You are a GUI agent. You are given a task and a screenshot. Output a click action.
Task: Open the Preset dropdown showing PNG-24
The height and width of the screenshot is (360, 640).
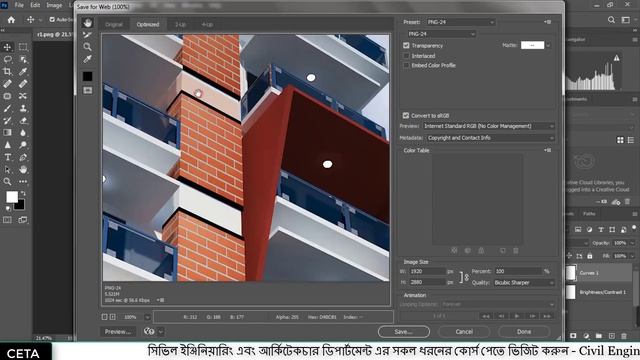tap(461, 22)
